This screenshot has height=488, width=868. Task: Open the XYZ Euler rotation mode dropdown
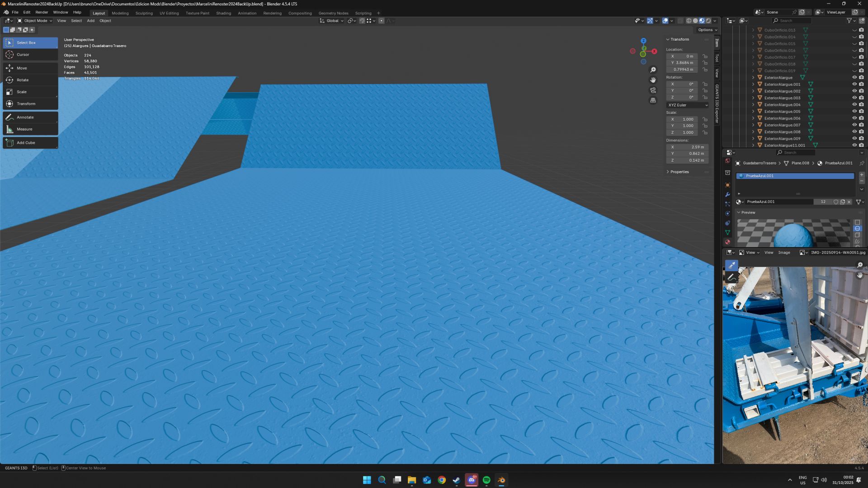688,105
